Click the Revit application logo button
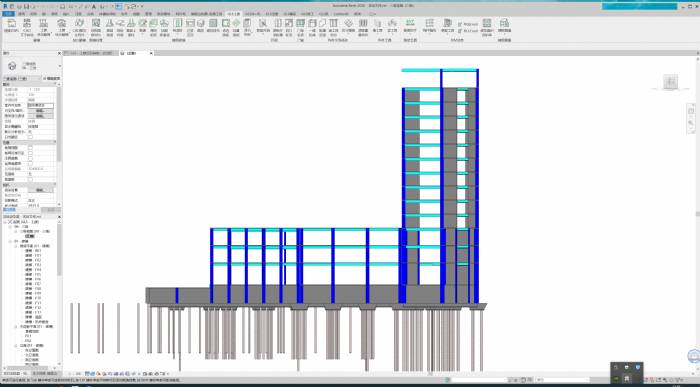The image size is (700, 387). [x=5, y=6]
